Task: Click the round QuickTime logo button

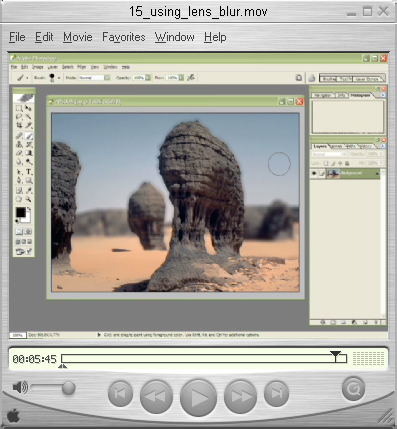Action: [x=353, y=389]
